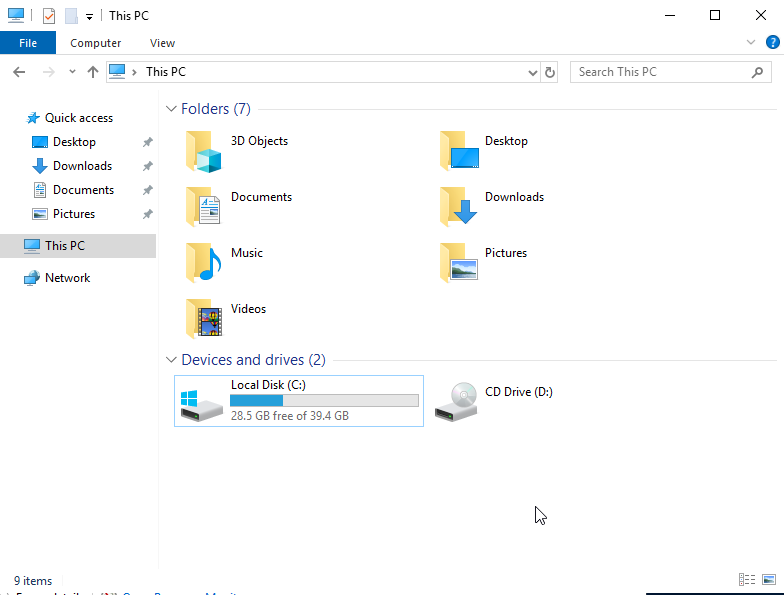This screenshot has width=784, height=595.
Task: Open Help with the question mark icon
Action: pyautogui.click(x=772, y=43)
